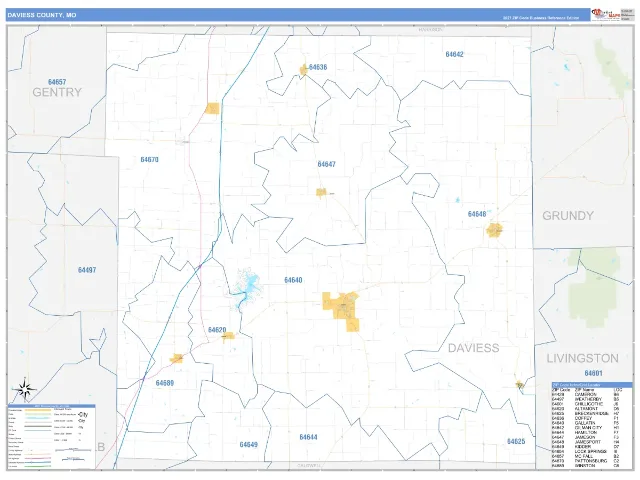Click the GRUNDY county label

568,216
